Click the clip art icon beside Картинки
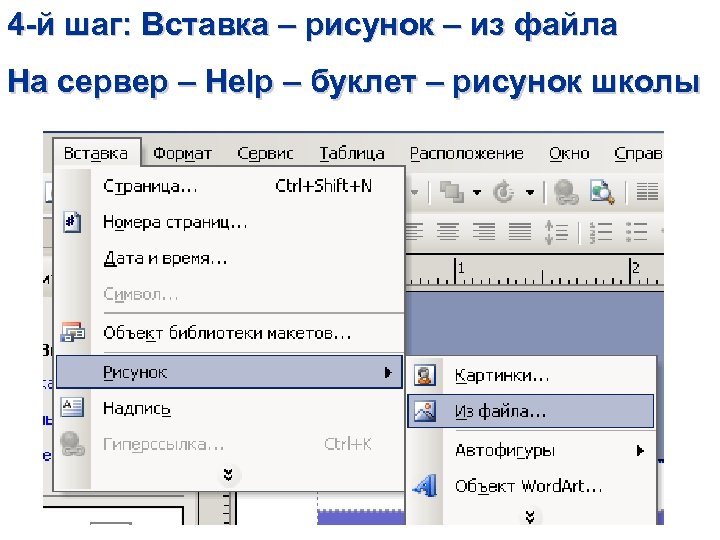Image resolution: width=720 pixels, height=540 pixels. [425, 375]
